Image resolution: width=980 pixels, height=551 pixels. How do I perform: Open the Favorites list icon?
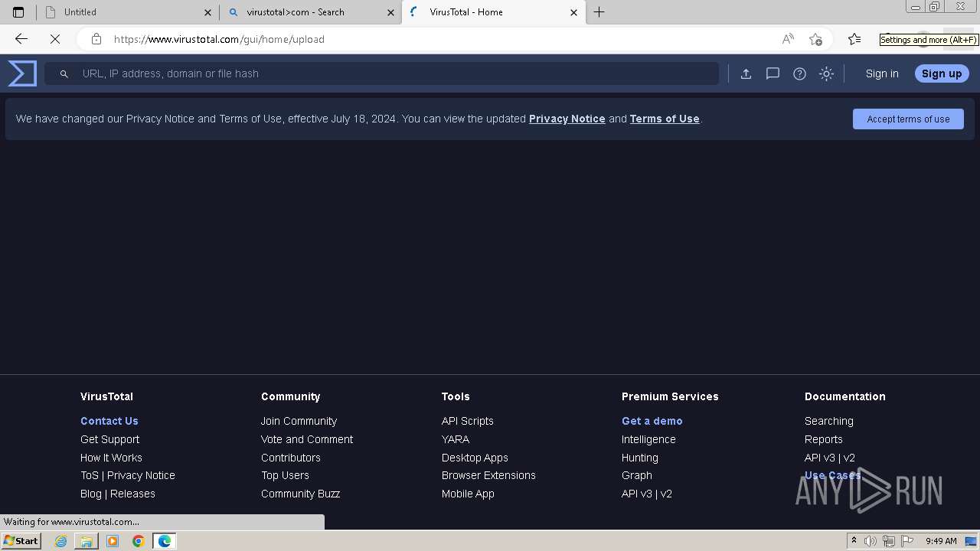click(854, 39)
